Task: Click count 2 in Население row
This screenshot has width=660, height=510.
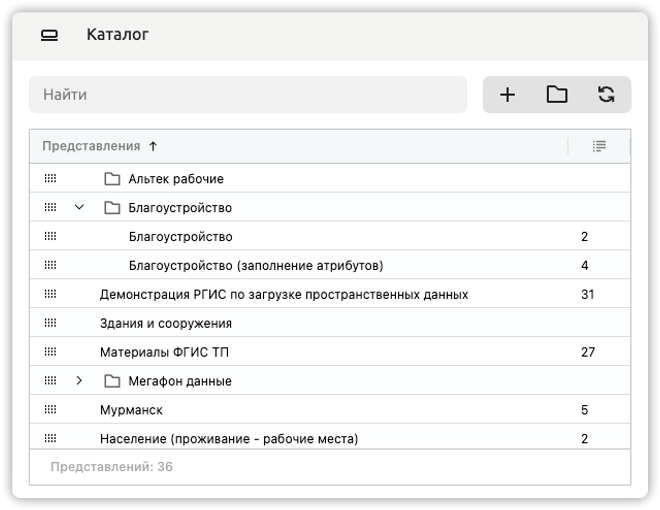Action: click(585, 439)
